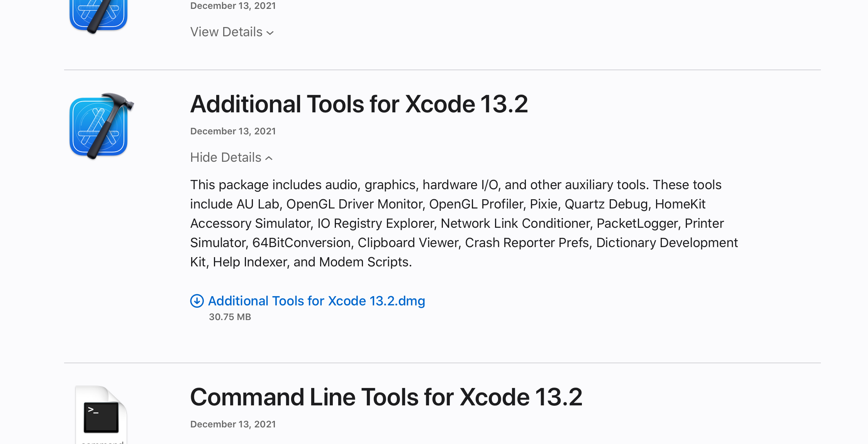Image resolution: width=868 pixels, height=444 pixels.
Task: Click the date under Additional Tools heading
Action: coord(233,131)
